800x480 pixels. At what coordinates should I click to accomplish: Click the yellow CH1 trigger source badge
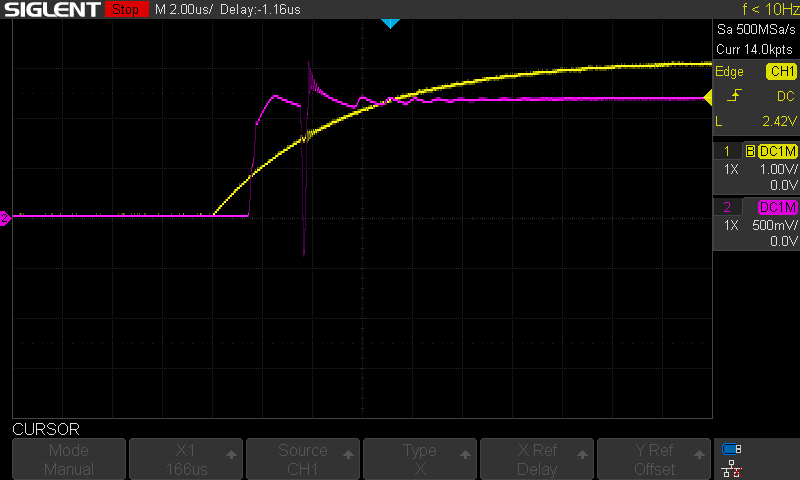pyautogui.click(x=780, y=72)
